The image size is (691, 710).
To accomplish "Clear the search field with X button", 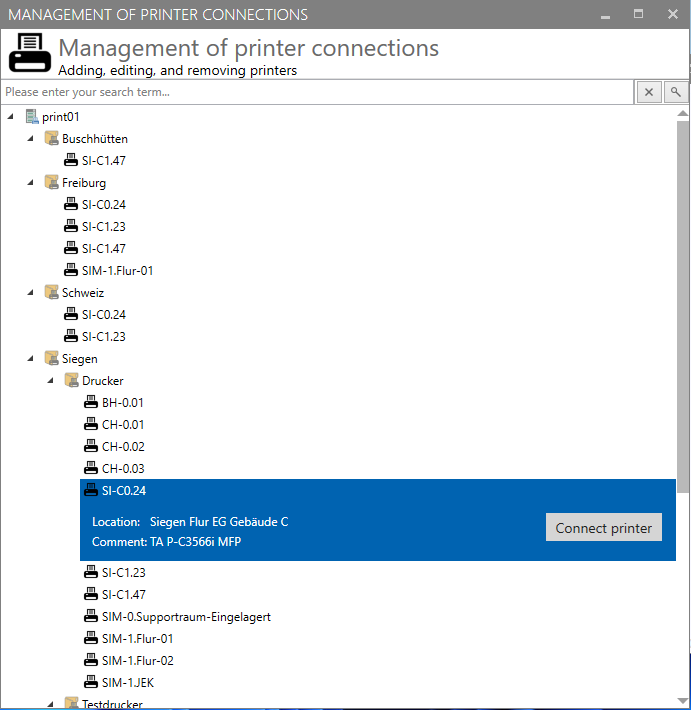I will pos(649,92).
